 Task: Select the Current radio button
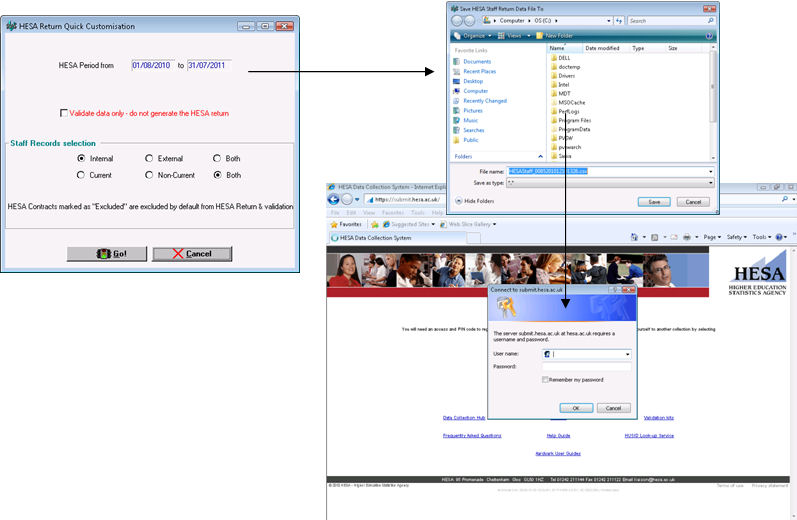(81, 175)
